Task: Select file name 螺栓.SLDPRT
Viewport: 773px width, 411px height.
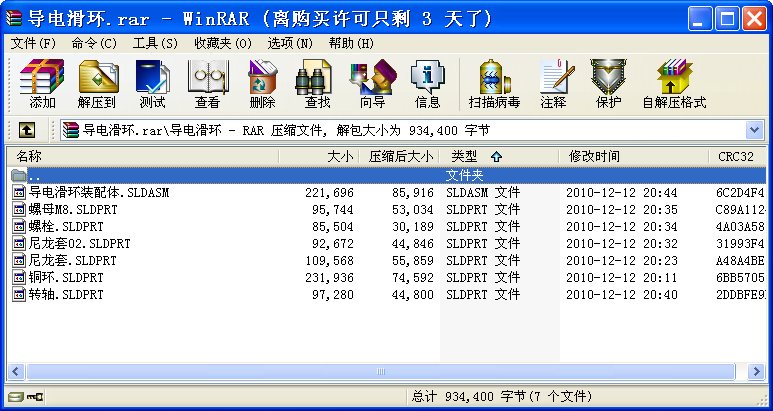Action: [x=66, y=226]
